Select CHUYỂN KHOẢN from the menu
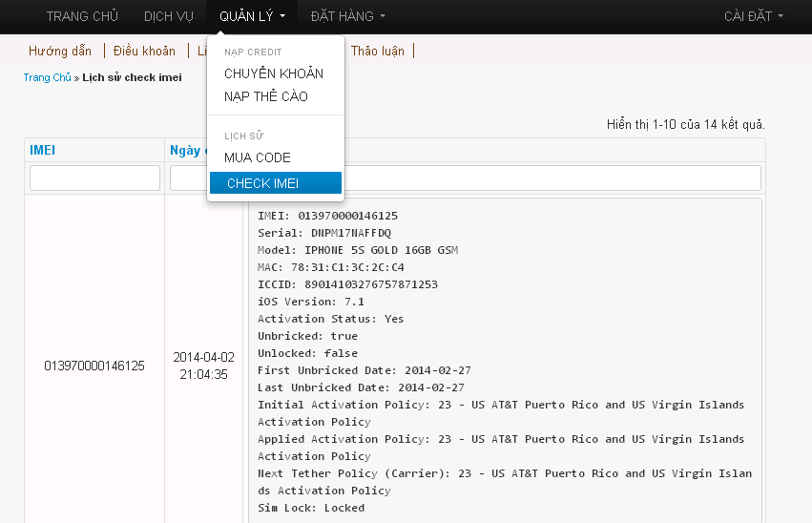The width and height of the screenshot is (812, 523). [276, 73]
